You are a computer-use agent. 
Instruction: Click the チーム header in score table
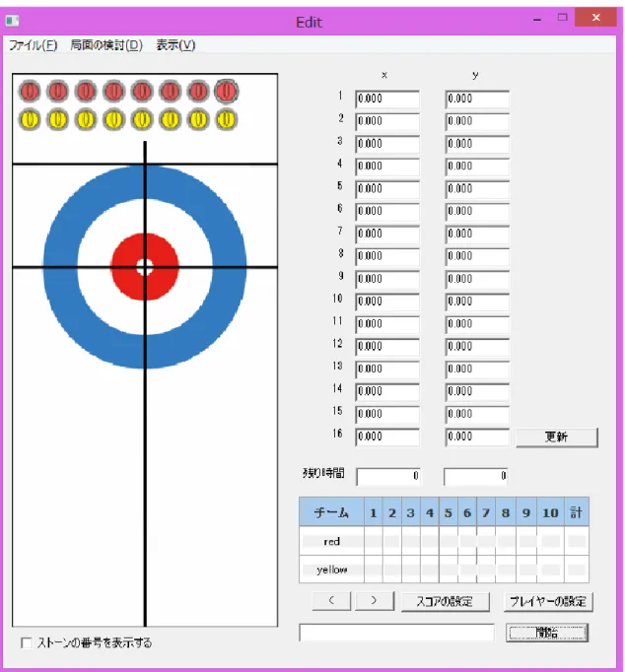[x=331, y=512]
